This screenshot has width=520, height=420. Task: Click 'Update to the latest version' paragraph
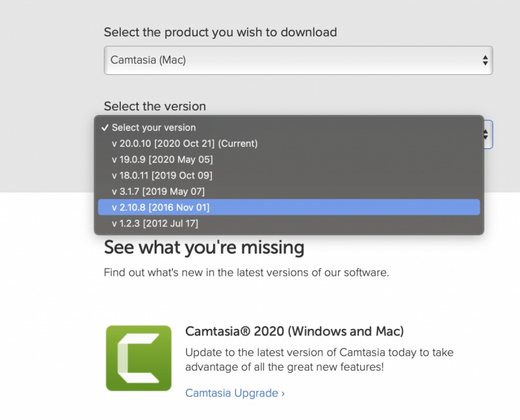coord(319,360)
